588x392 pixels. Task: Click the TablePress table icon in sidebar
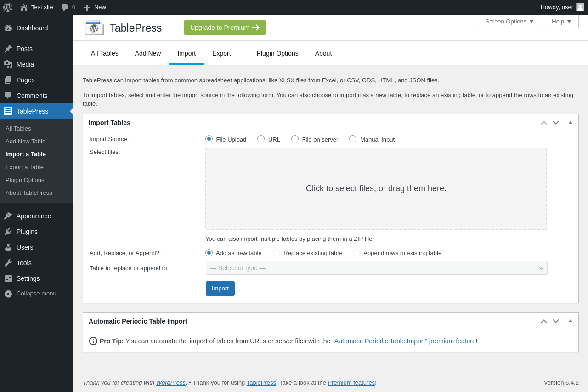point(8,111)
